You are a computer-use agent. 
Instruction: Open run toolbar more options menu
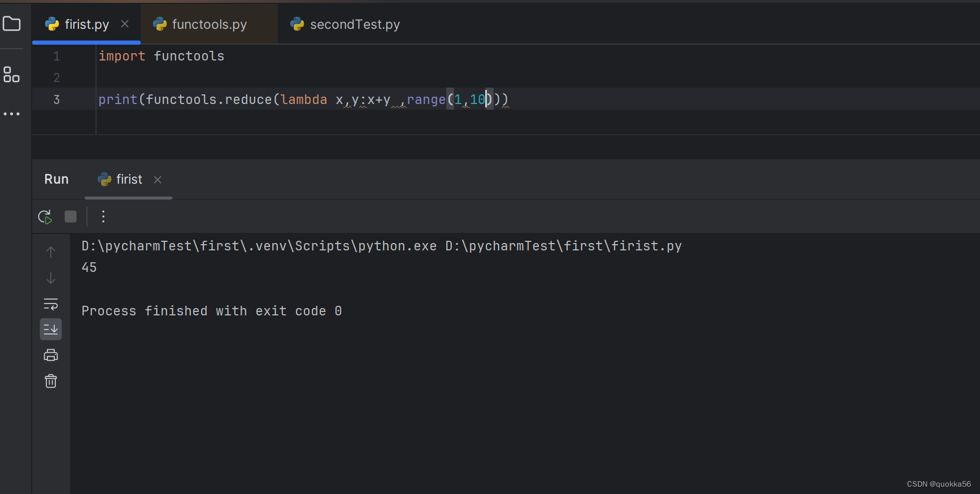point(103,216)
